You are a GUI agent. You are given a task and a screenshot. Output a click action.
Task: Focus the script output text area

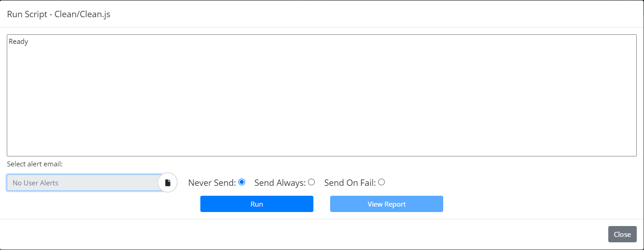point(322,95)
